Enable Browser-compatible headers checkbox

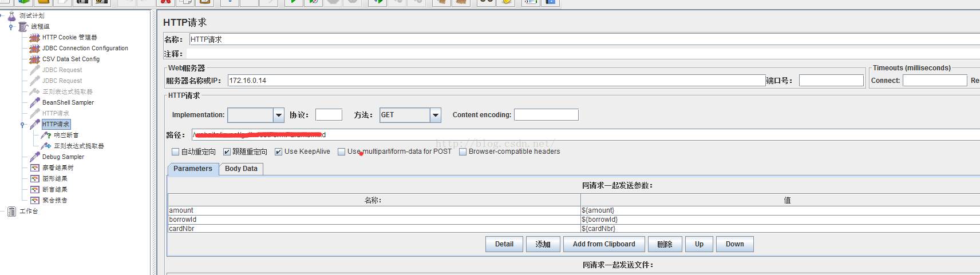pos(463,152)
